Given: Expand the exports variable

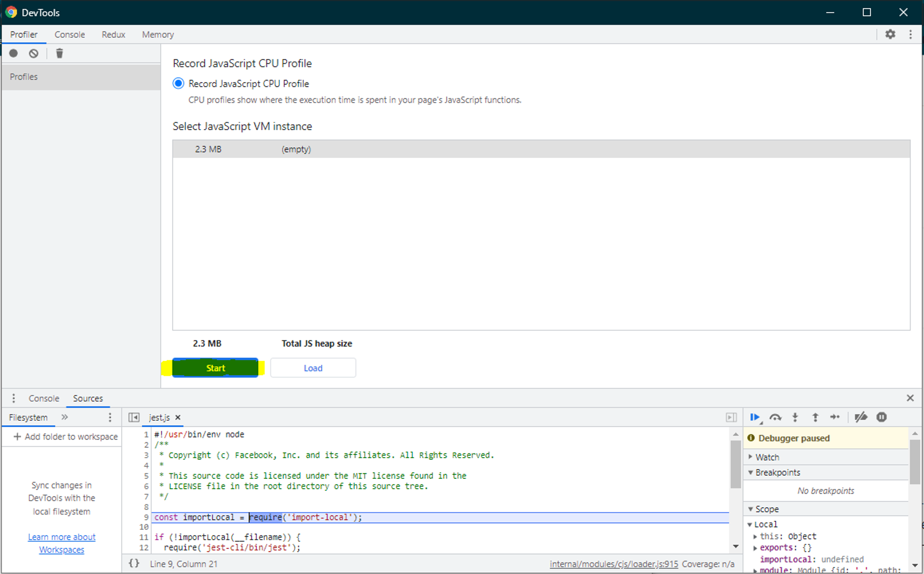Looking at the screenshot, I should [755, 548].
